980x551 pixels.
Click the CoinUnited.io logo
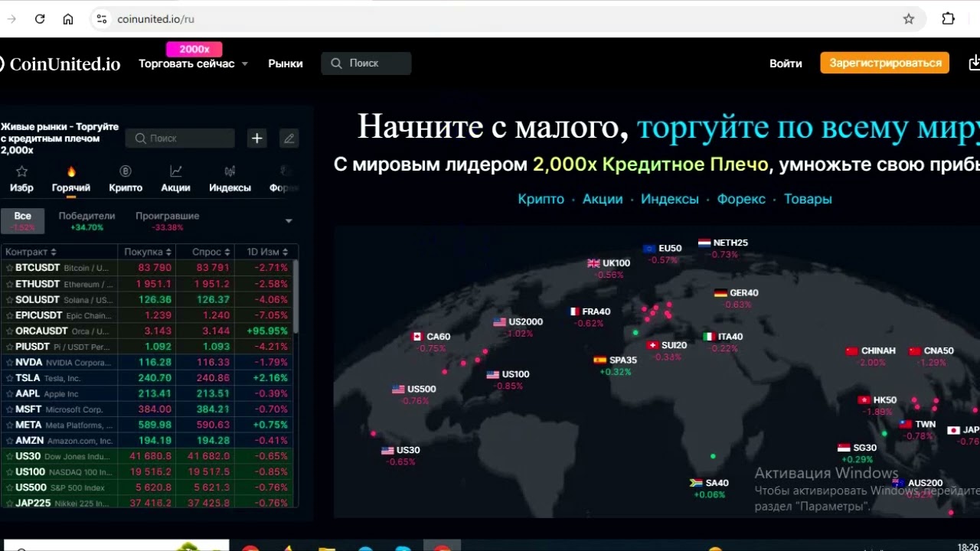click(60, 64)
